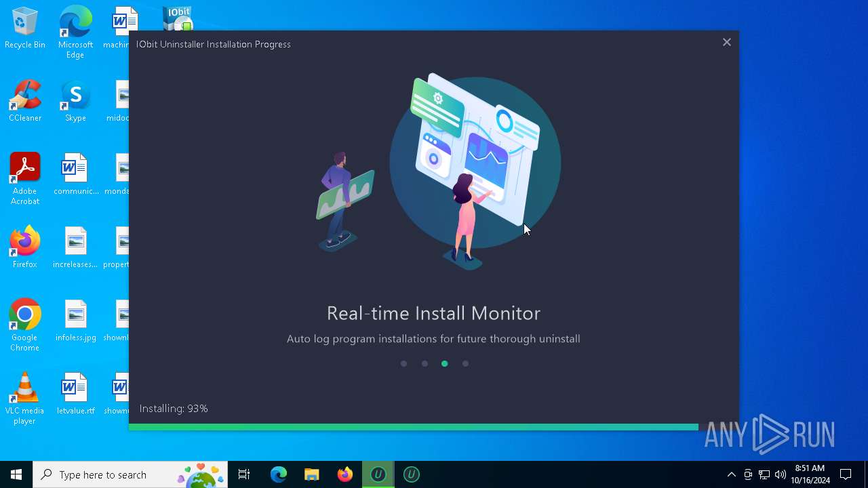Open File Explorer from the taskbar
Screen dimensions: 868x488
[x=312, y=474]
